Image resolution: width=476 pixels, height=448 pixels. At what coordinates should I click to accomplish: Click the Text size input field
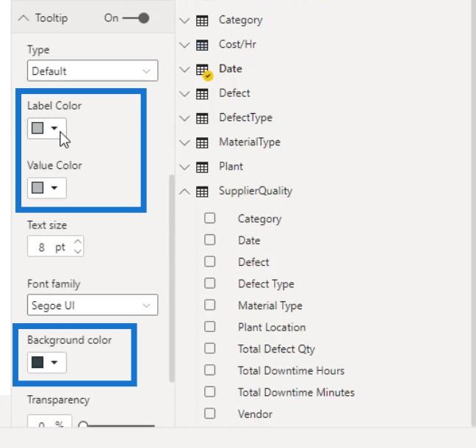(x=55, y=246)
